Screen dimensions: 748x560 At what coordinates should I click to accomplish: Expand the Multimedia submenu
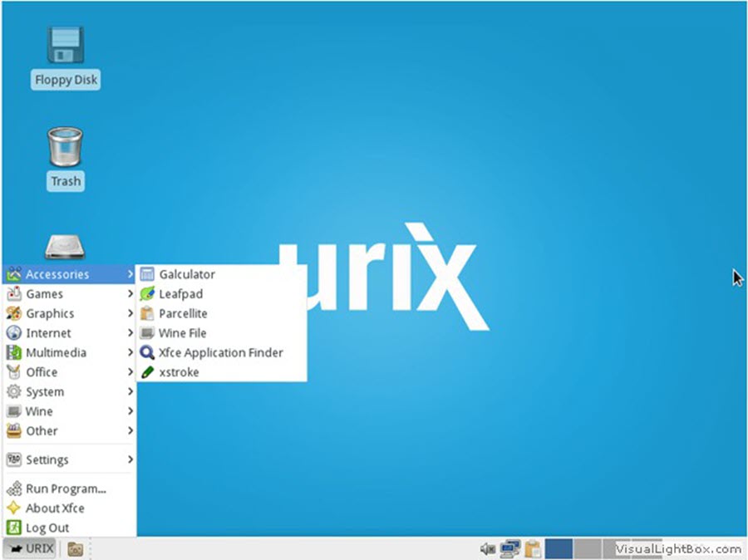click(x=69, y=352)
